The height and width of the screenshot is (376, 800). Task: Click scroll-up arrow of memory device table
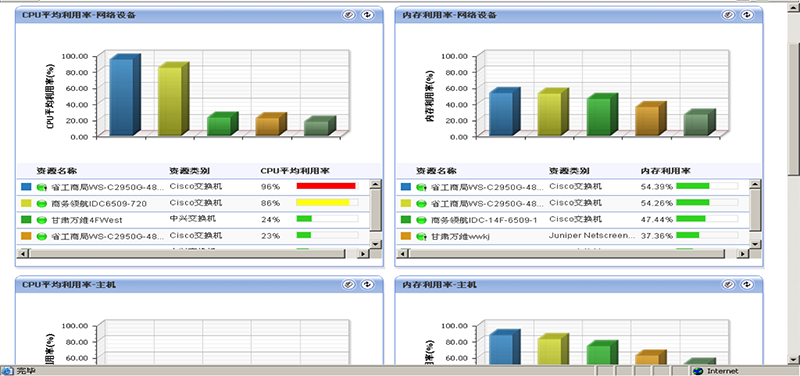(755, 184)
